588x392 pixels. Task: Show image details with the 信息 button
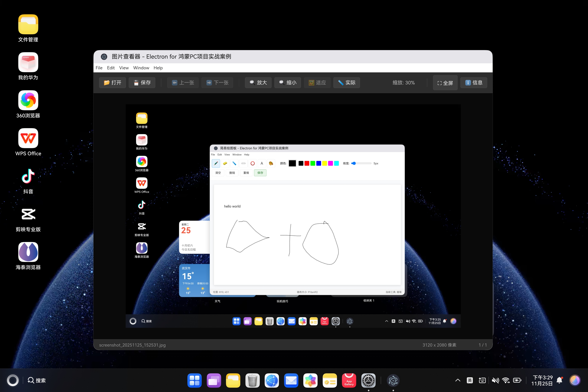[474, 83]
